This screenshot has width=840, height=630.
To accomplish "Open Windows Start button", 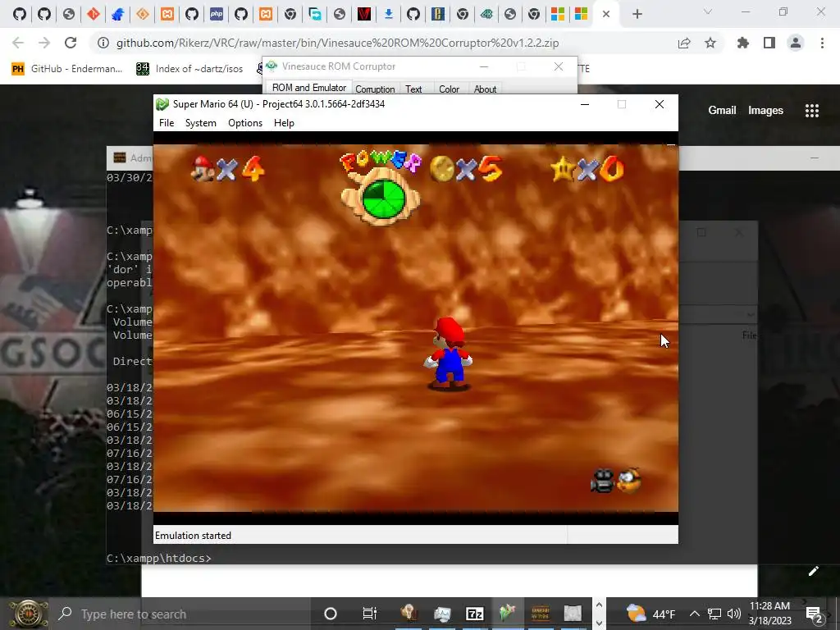I will coord(28,614).
